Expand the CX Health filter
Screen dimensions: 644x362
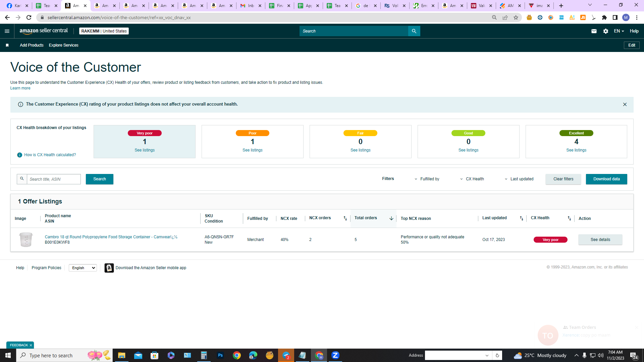click(472, 179)
